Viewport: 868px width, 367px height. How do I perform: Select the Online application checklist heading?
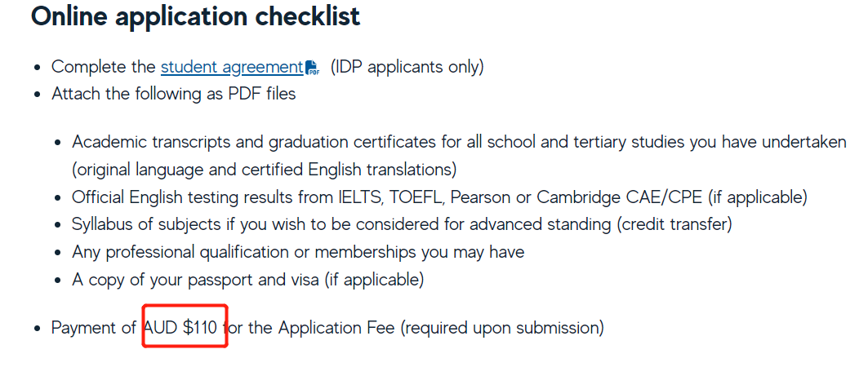click(x=195, y=16)
